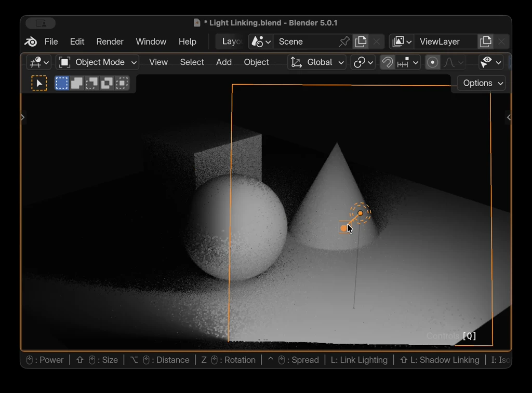Toggle proportional editing on
This screenshot has width=532, height=393.
[x=433, y=62]
